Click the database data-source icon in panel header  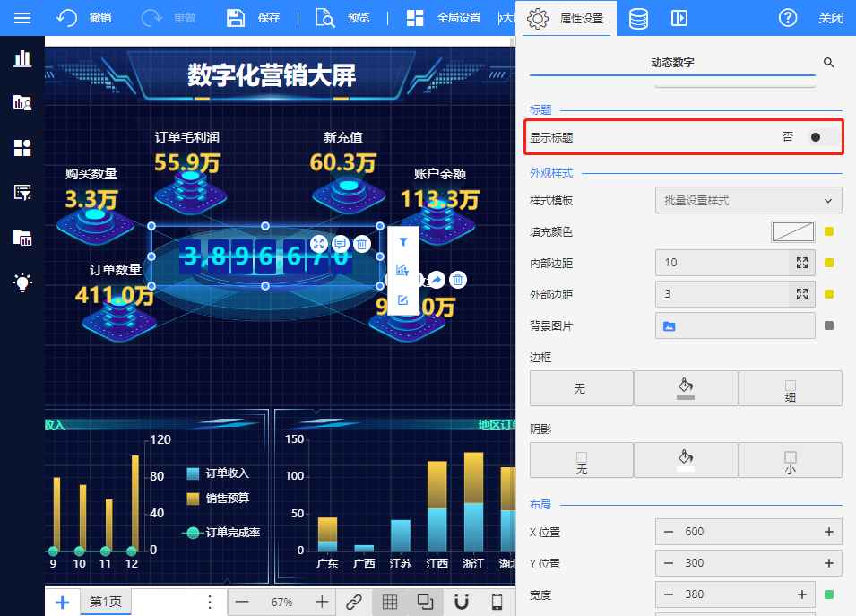pos(638,18)
